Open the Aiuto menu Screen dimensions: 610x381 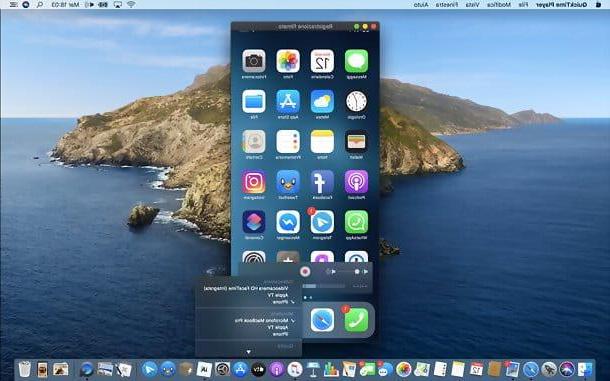[x=421, y=5]
